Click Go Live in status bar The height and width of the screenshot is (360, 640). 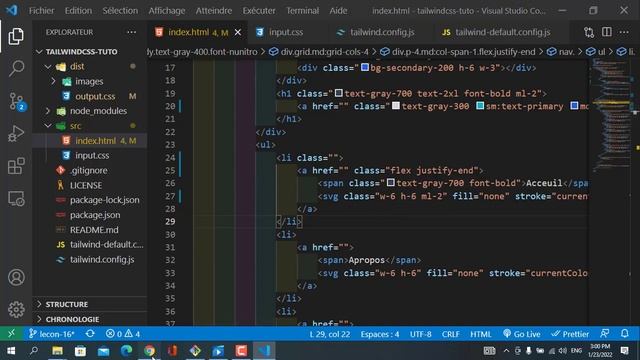point(522,334)
